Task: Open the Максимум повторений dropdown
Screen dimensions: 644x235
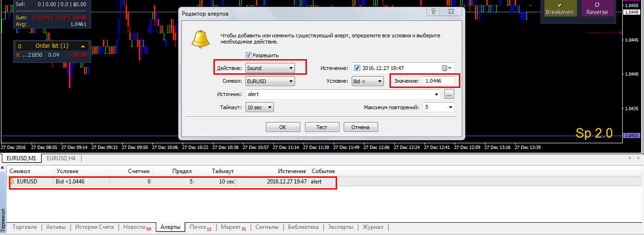Action: [439, 107]
